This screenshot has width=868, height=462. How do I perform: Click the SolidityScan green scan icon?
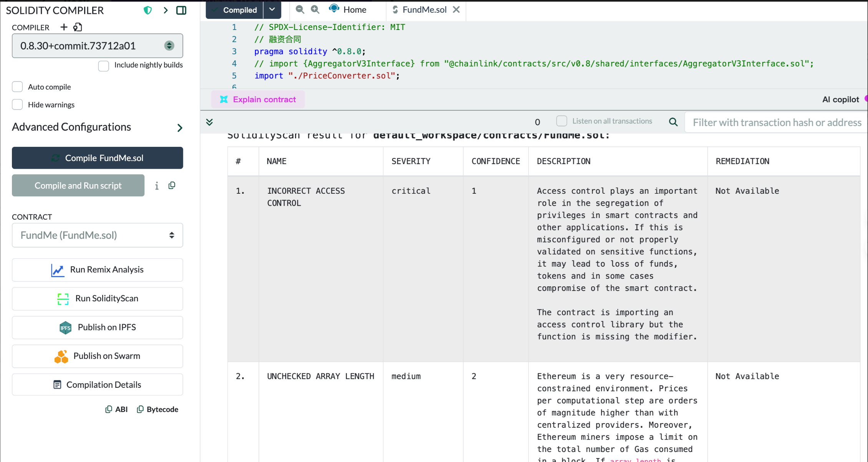63,299
